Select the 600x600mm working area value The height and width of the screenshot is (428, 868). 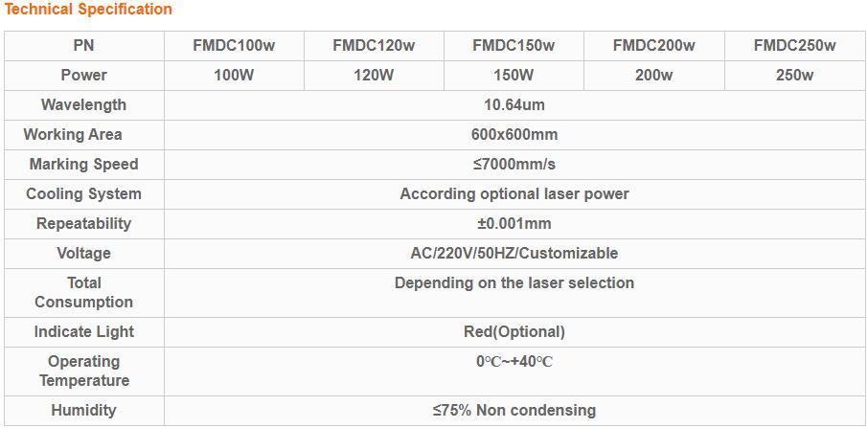click(514, 134)
